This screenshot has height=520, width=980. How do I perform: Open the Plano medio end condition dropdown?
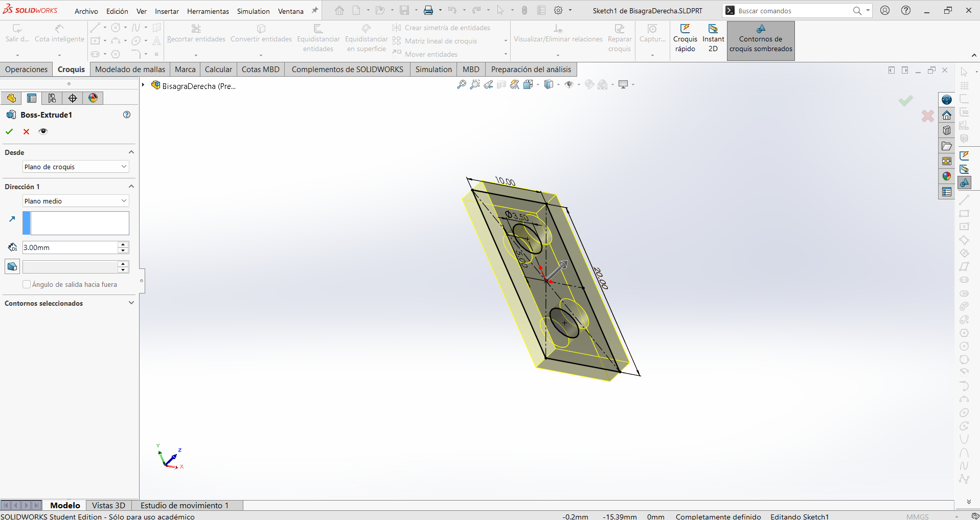click(76, 201)
